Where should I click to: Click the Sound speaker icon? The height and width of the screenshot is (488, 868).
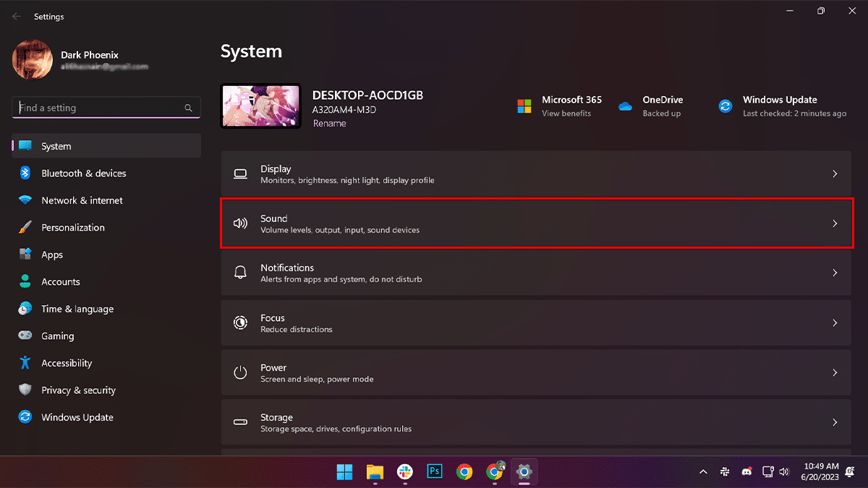[240, 223]
